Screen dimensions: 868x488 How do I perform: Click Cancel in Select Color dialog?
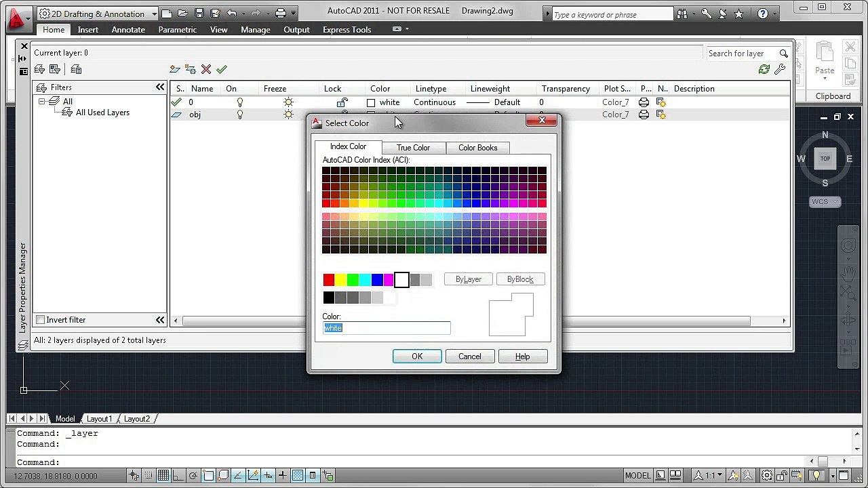click(x=469, y=357)
